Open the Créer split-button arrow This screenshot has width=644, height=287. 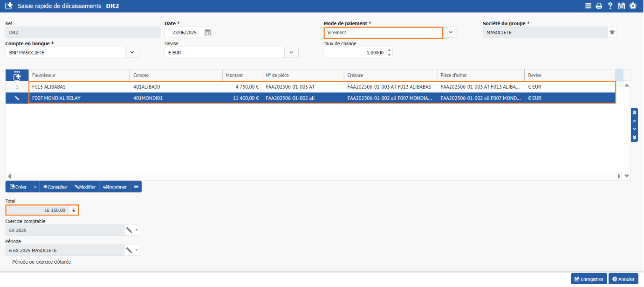(x=35, y=187)
